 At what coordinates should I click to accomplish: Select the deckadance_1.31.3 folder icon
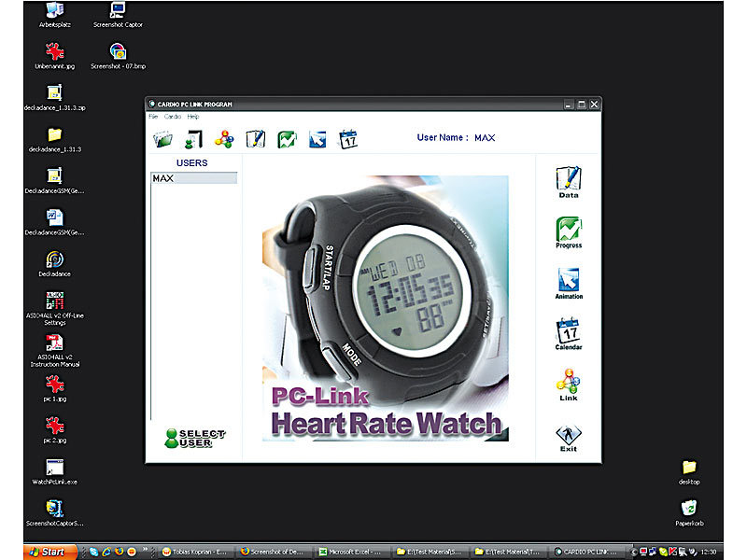coord(55,139)
